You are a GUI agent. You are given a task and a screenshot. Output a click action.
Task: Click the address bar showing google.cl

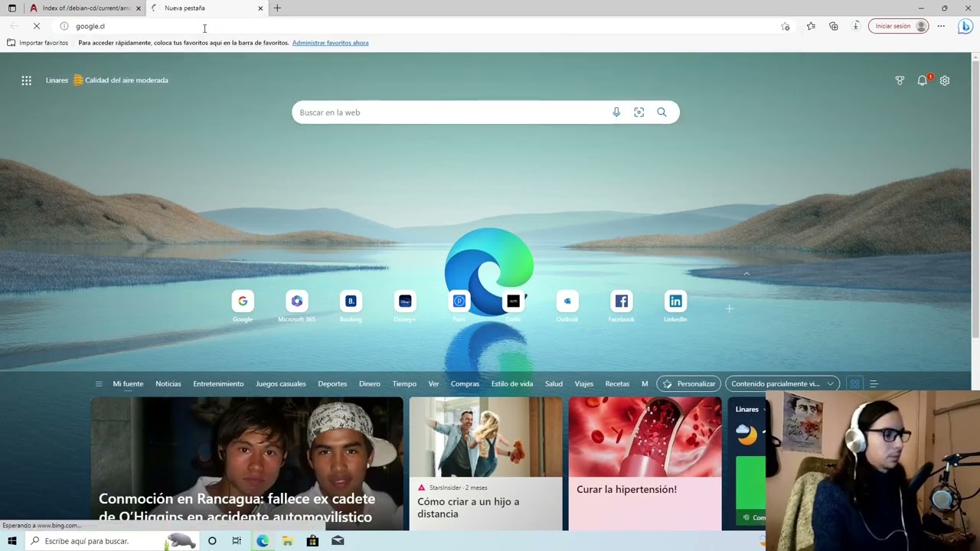[x=425, y=26]
